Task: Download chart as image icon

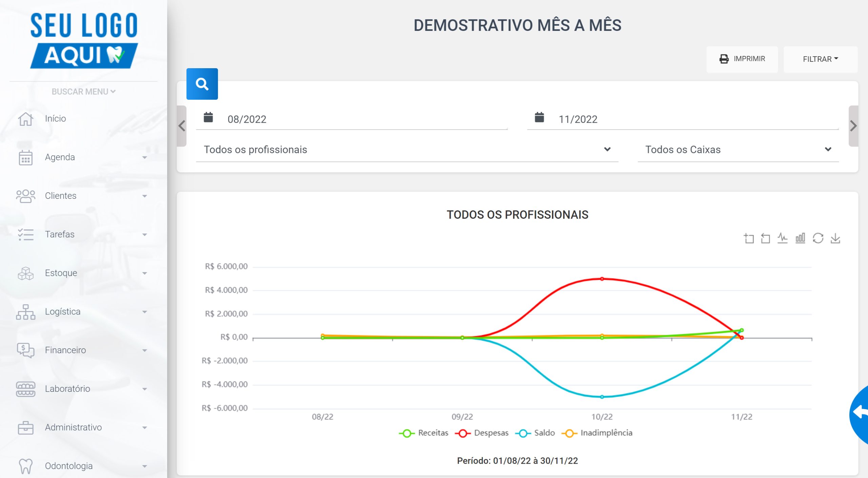Action: point(835,238)
